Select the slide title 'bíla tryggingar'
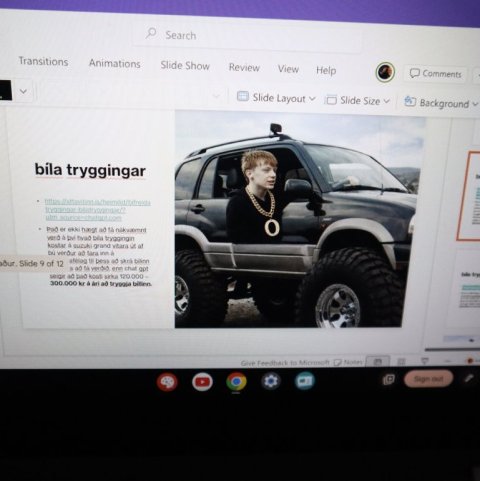 click(x=90, y=170)
